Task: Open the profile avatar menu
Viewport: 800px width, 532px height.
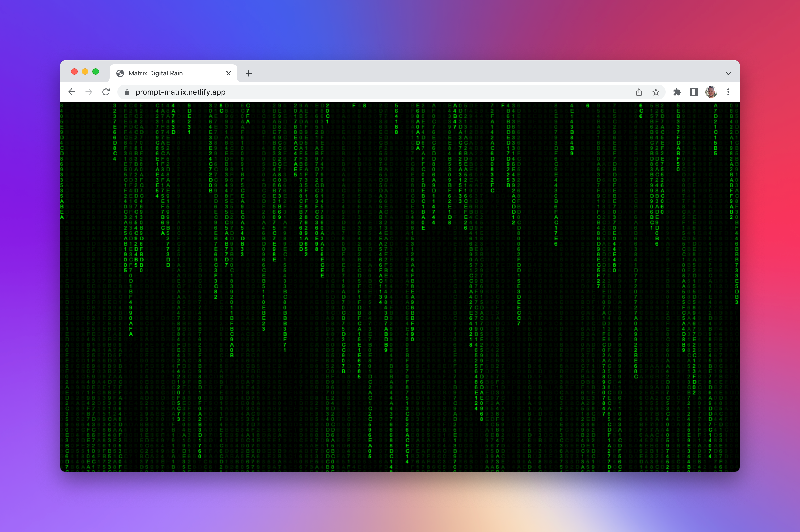Action: (x=711, y=92)
